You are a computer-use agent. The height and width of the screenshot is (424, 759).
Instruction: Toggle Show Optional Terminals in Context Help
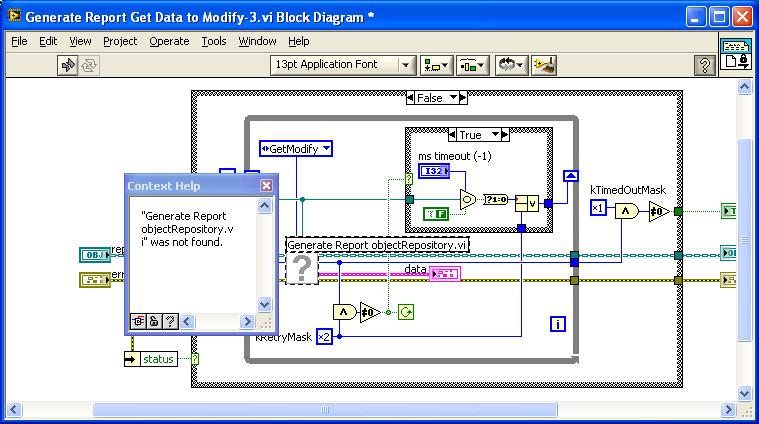click(138, 321)
